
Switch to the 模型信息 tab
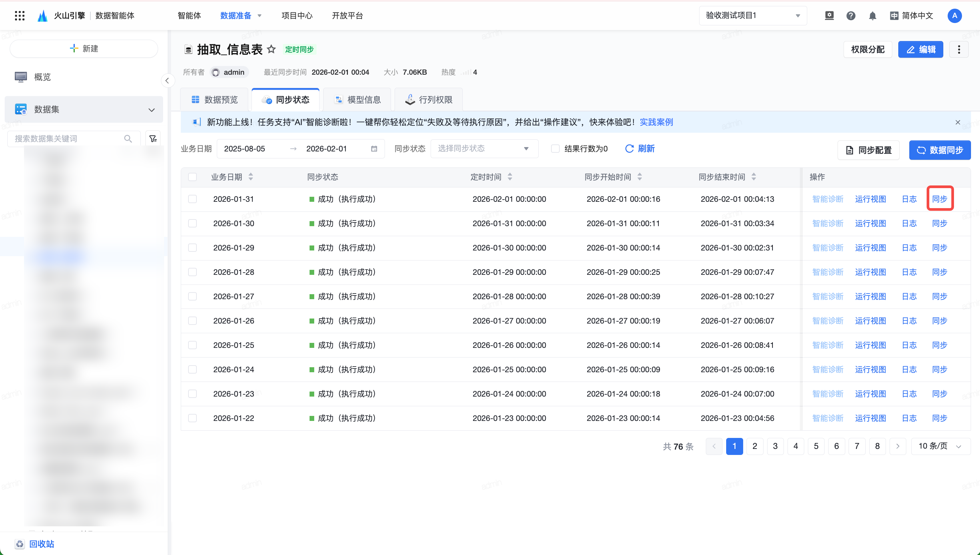click(x=357, y=100)
